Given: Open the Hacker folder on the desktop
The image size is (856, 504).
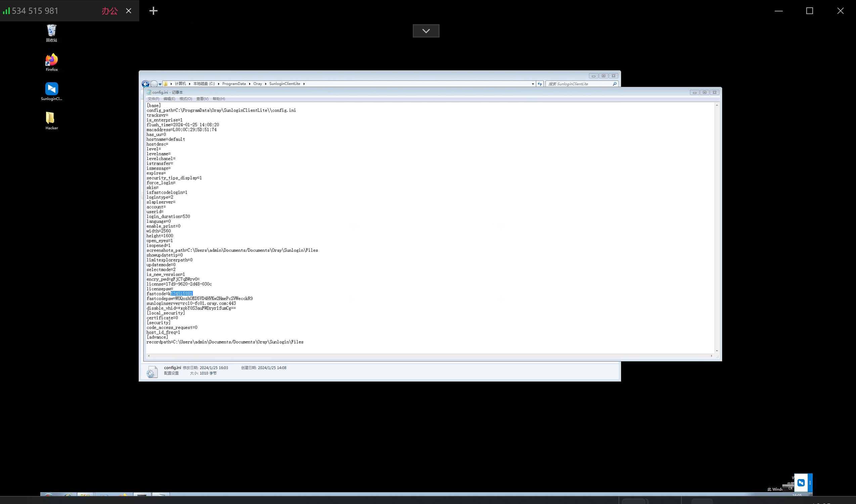Looking at the screenshot, I should pos(52,121).
